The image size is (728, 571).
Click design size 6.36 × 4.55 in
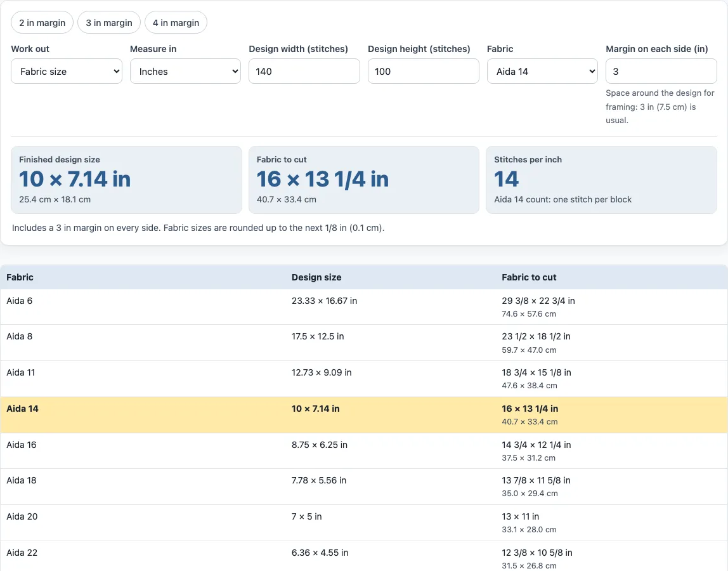point(320,553)
